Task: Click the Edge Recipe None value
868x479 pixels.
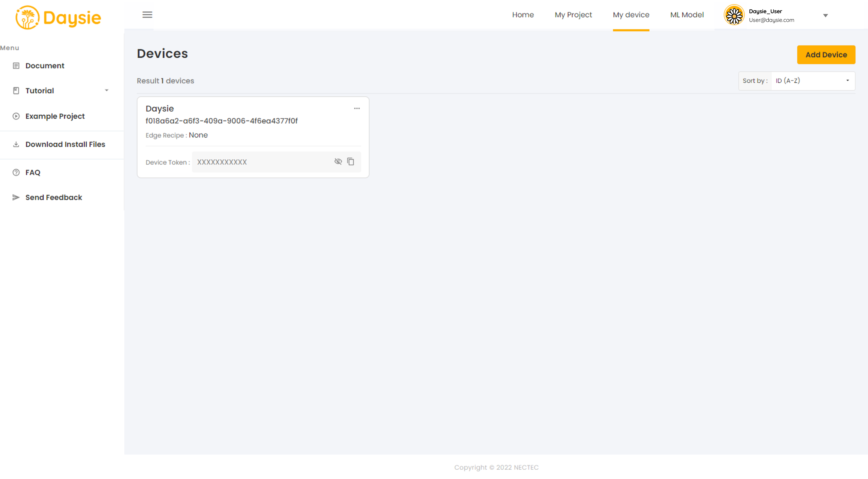Action: [198, 135]
